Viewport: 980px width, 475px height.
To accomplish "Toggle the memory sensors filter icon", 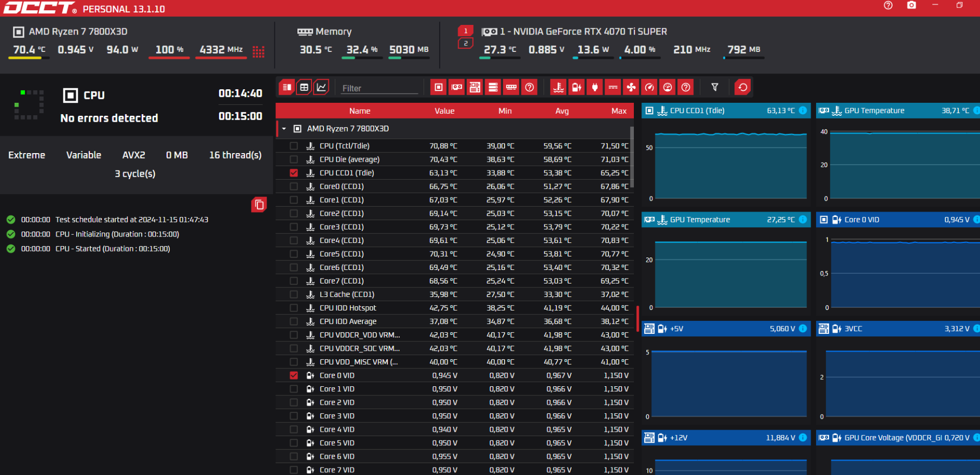I will tap(511, 87).
